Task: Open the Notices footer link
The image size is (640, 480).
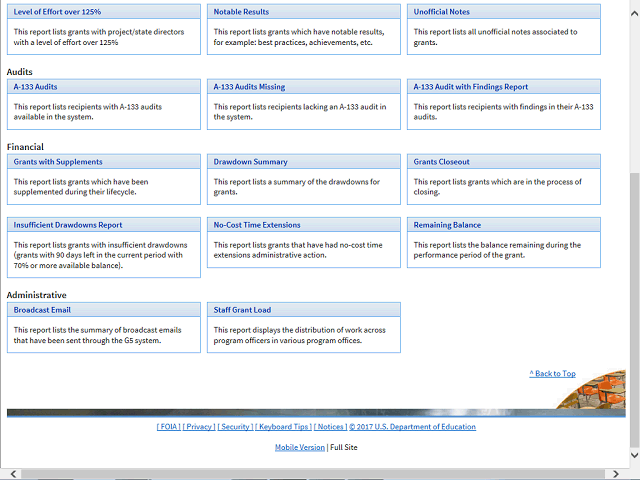Action: (x=331, y=427)
